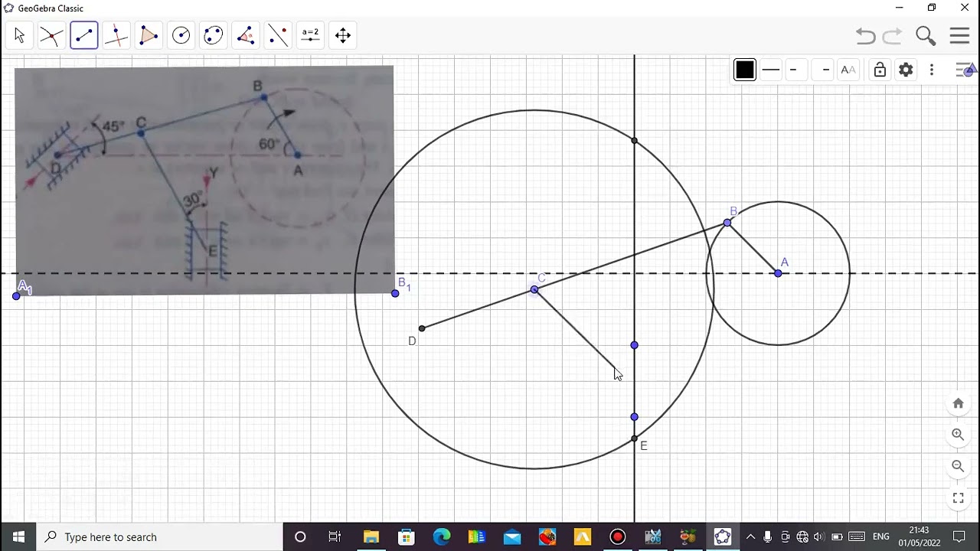Select the Move arrow tool
Image resolution: width=980 pixels, height=551 pixels.
pos(19,35)
